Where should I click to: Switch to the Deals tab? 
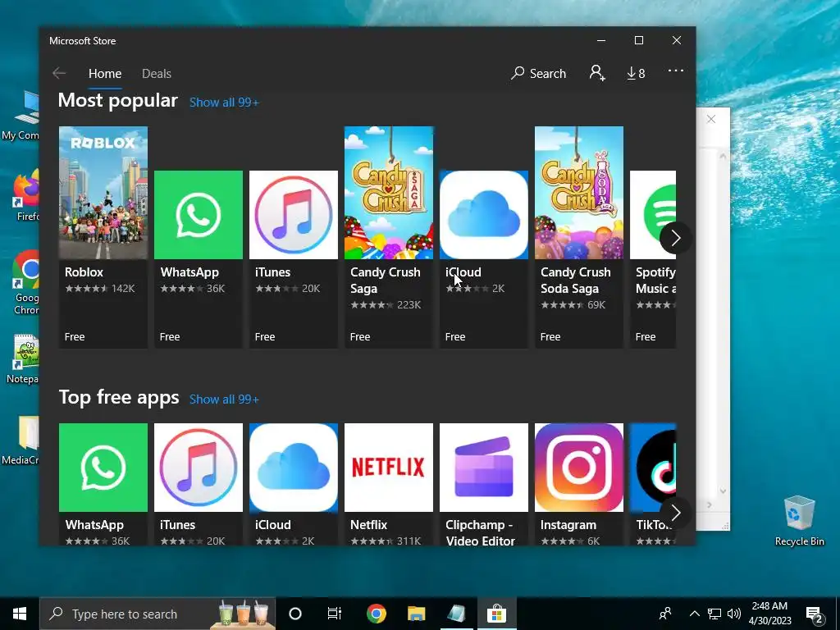click(157, 73)
